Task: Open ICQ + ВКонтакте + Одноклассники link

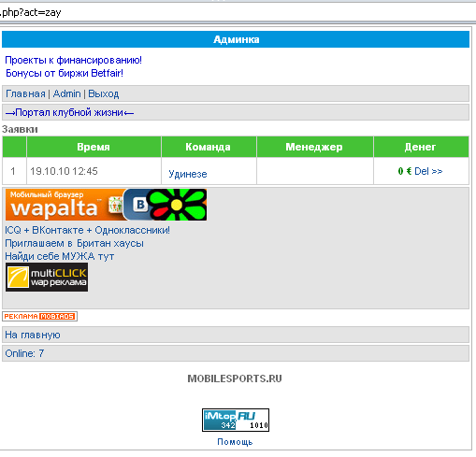Action: pyautogui.click(x=87, y=230)
